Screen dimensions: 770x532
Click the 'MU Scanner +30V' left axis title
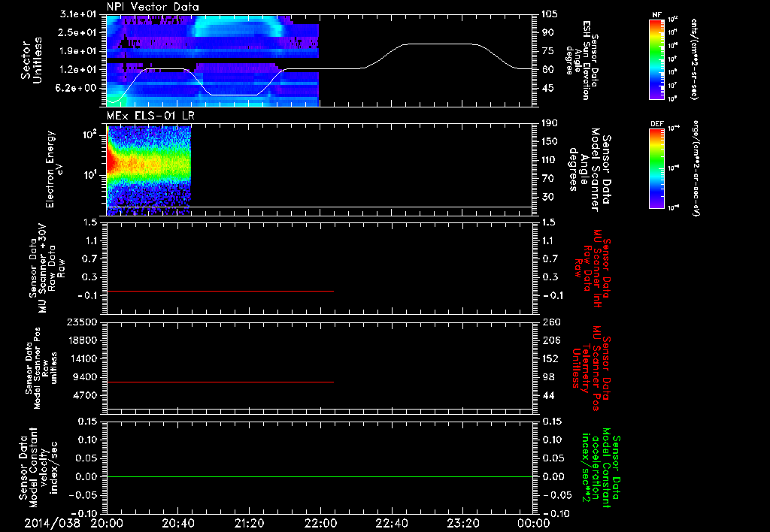point(47,270)
